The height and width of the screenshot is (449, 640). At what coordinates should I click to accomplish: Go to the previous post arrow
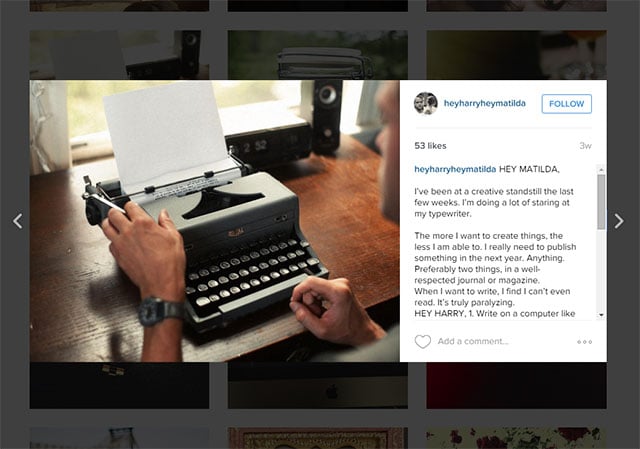(18, 221)
